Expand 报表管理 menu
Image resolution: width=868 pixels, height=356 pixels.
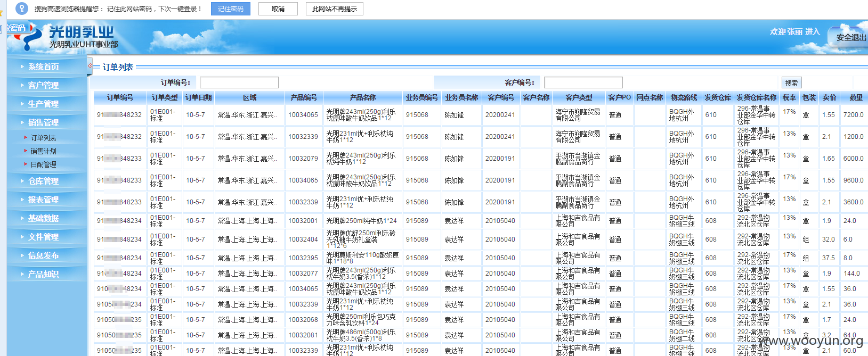(x=44, y=200)
